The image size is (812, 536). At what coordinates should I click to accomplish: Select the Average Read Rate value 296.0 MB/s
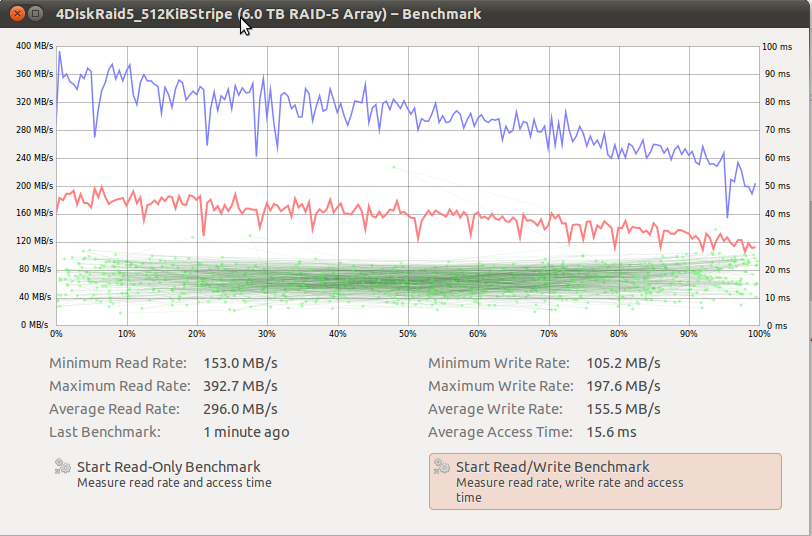[240, 409]
